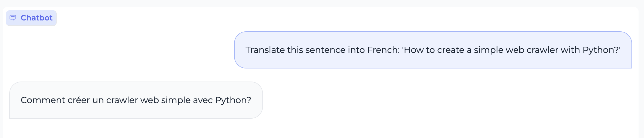Click 'Python?' in the French reply
This screenshot has width=644, height=138.
pyautogui.click(x=233, y=100)
